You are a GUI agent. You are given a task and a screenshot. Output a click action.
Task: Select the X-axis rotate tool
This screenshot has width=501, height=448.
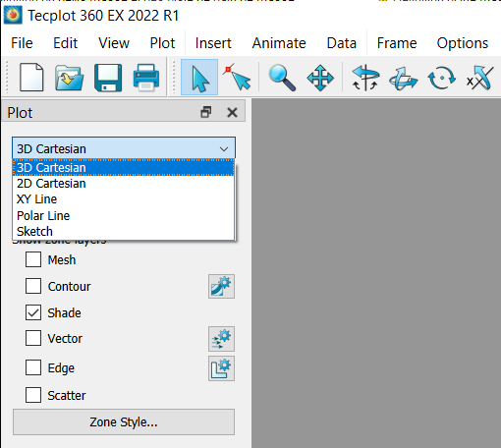480,78
